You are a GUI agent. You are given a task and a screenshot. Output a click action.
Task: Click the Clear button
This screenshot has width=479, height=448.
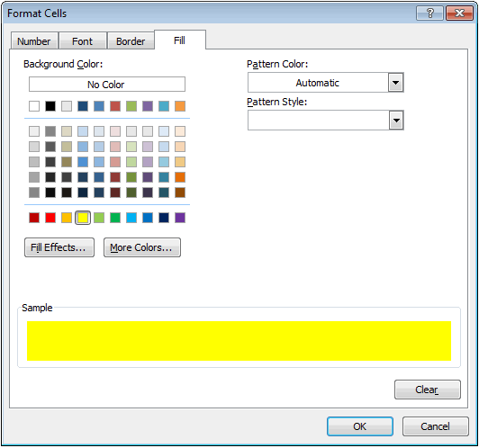click(428, 390)
